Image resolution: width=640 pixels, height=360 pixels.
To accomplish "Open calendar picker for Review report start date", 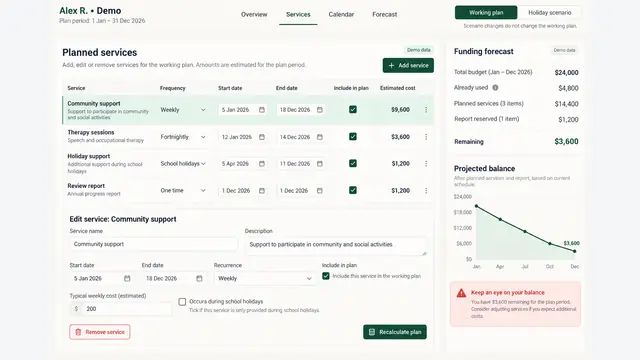I will (x=262, y=191).
